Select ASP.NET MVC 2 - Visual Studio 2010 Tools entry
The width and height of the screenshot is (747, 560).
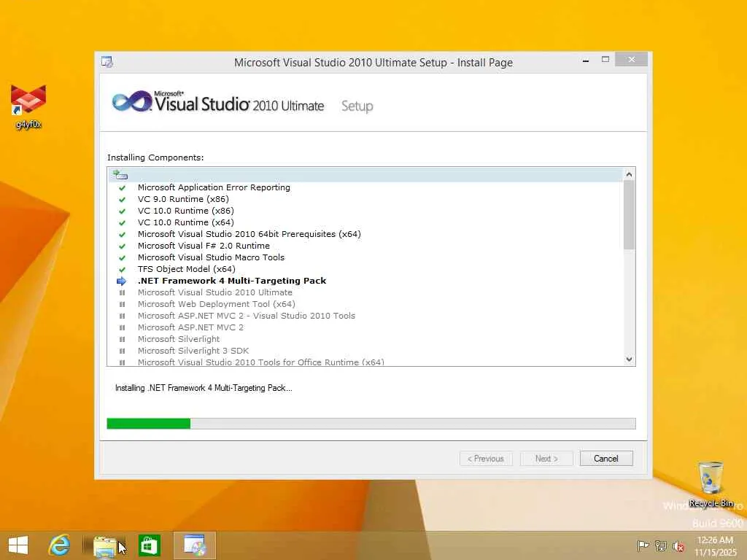247,316
